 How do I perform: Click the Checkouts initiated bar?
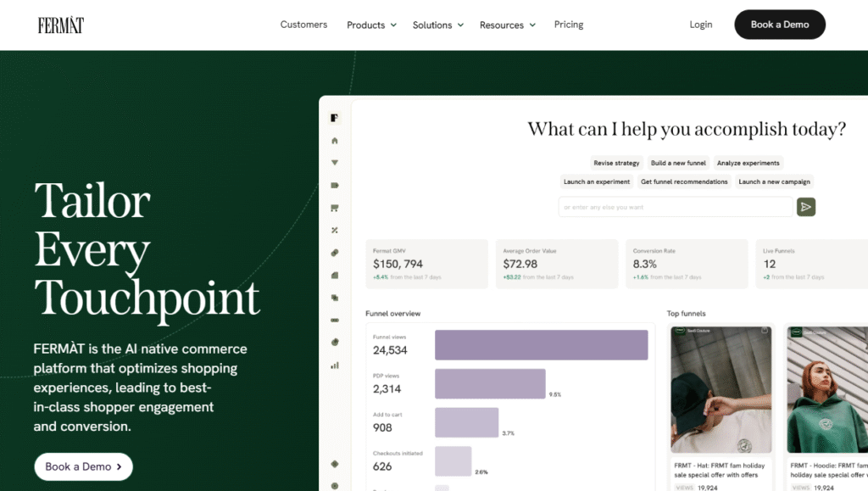point(453,461)
